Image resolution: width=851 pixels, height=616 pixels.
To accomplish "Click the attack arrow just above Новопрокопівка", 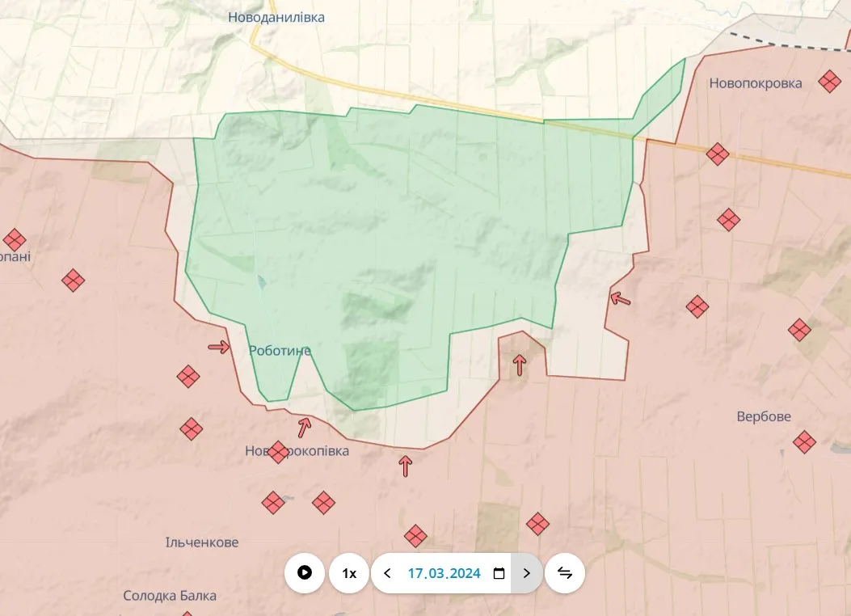I will coord(305,427).
